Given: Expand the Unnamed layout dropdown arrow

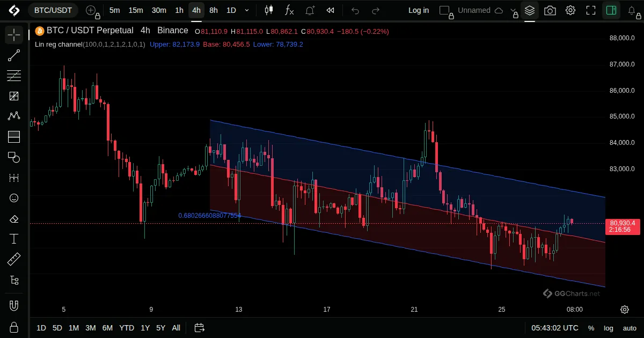Looking at the screenshot, I should pyautogui.click(x=513, y=10).
